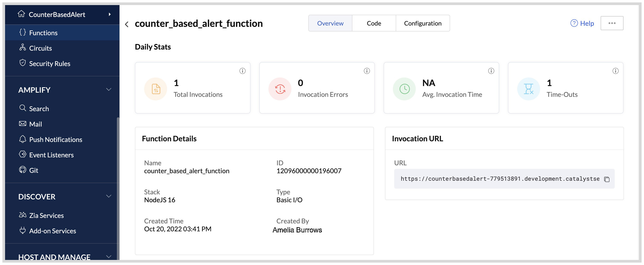644x265 pixels.
Task: Click the Zia Services sidebar icon
Action: click(23, 215)
